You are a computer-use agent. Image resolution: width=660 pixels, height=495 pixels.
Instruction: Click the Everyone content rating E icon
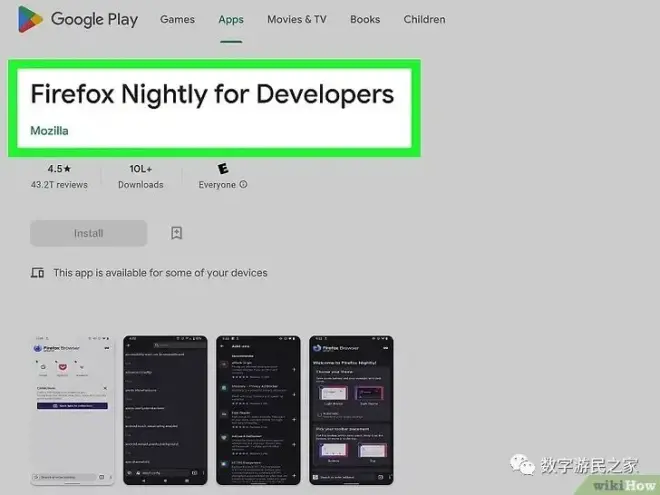click(x=223, y=169)
